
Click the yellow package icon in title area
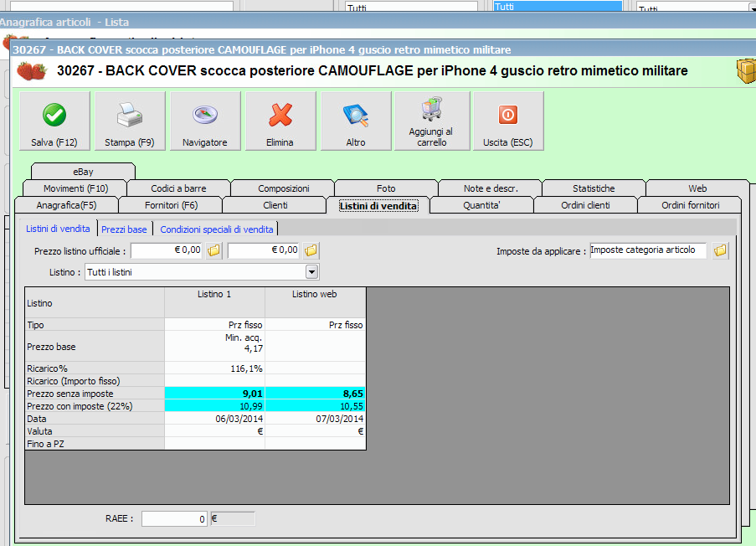[x=746, y=72]
